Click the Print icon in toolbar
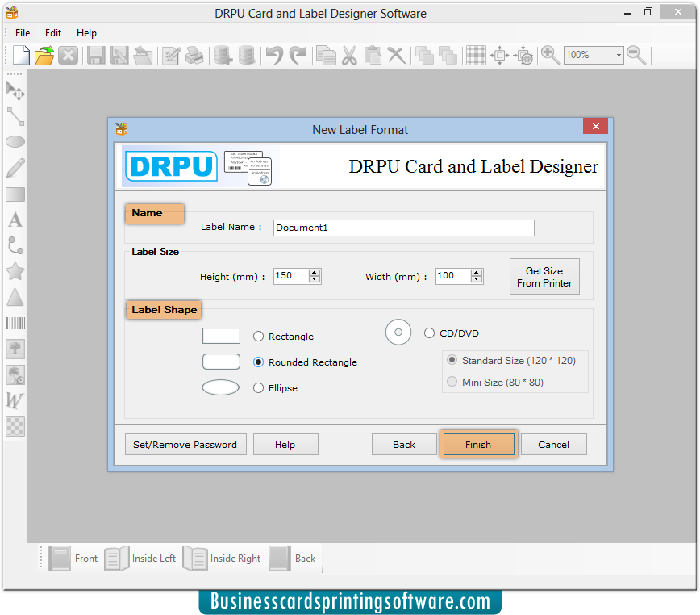700x615 pixels. click(194, 56)
